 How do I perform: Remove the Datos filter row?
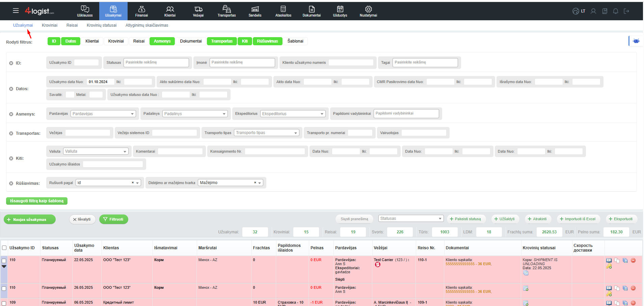point(11,89)
